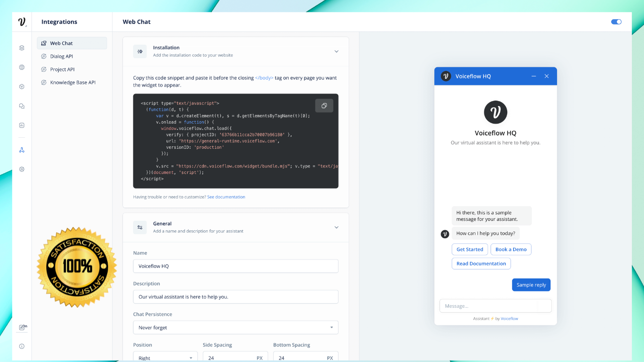
Task: Click the 'Voiceflow HQ' heading below the large avatar
Action: click(x=496, y=133)
